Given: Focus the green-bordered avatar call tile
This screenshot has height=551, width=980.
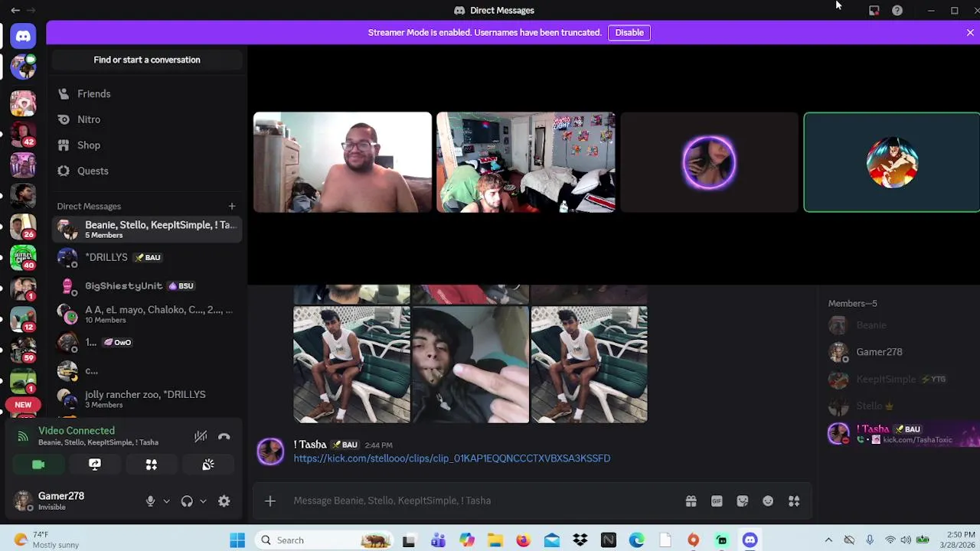Looking at the screenshot, I should point(892,162).
